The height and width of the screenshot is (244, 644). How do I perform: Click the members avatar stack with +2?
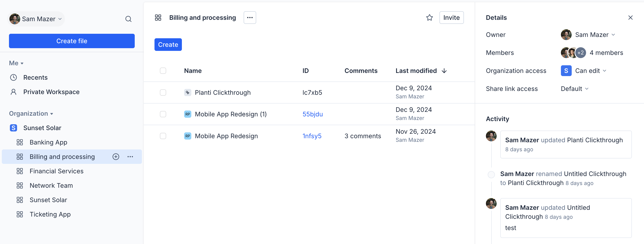click(x=573, y=53)
